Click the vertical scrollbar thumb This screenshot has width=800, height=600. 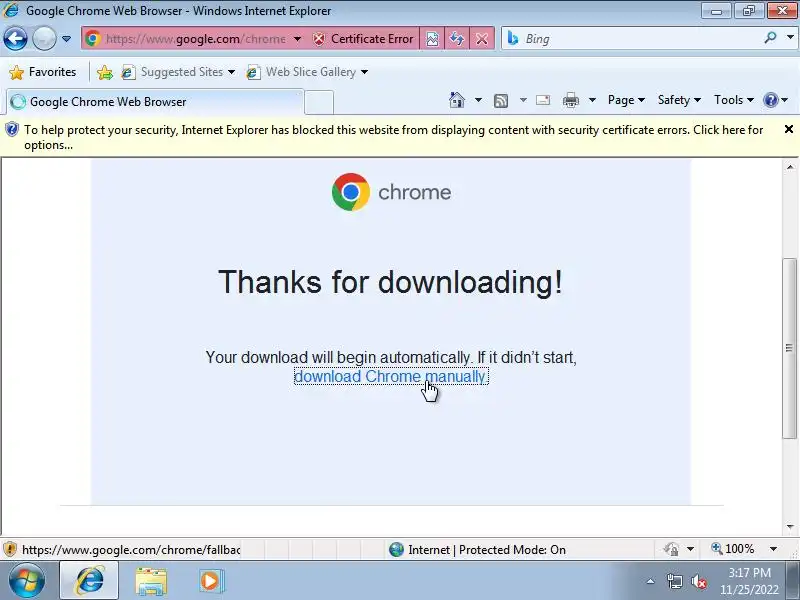point(789,348)
